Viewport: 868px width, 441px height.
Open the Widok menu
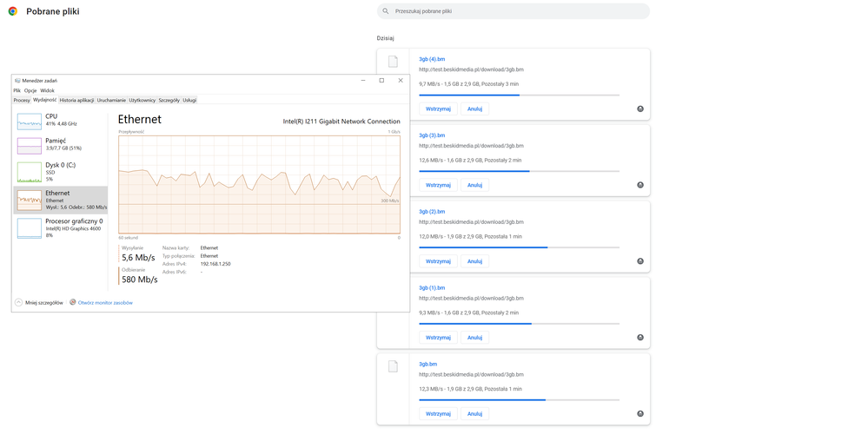coord(47,90)
